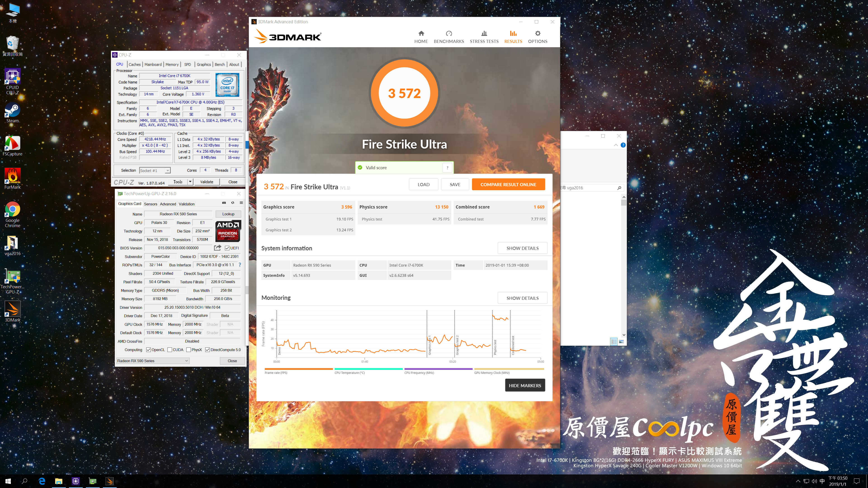Click the Lookup button in GPU-Z

228,214
